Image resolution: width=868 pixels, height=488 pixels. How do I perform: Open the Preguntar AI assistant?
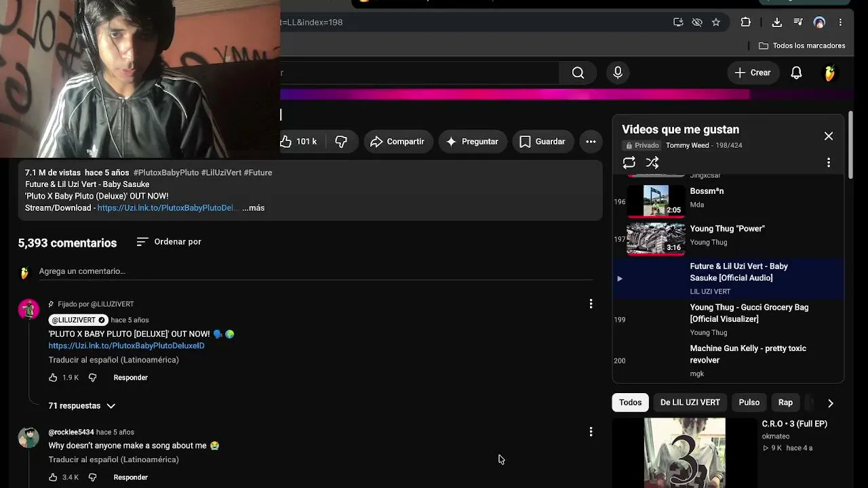473,142
